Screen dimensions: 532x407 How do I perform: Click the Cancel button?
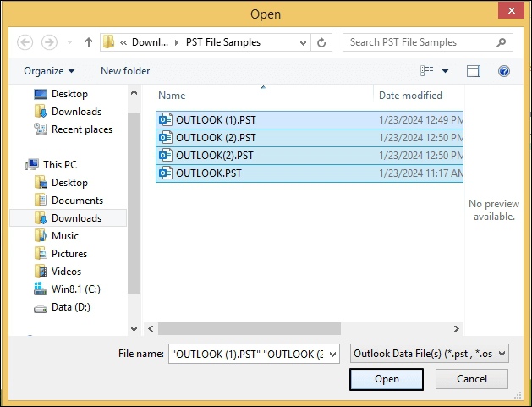472,379
